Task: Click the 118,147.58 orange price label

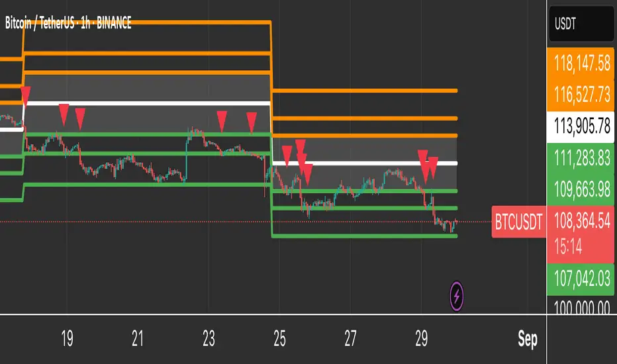Action: (581, 64)
